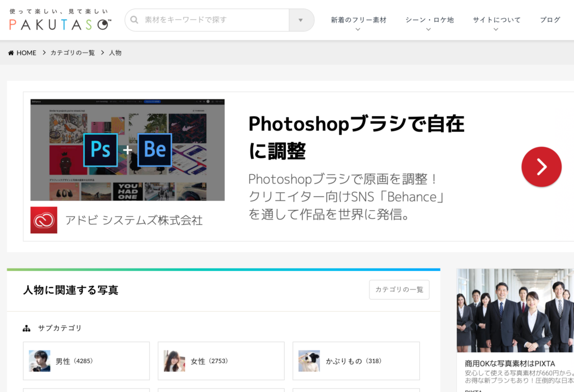Open the Photoshopブラシで自在に調整 headline
This screenshot has width=574, height=392.
click(356, 137)
